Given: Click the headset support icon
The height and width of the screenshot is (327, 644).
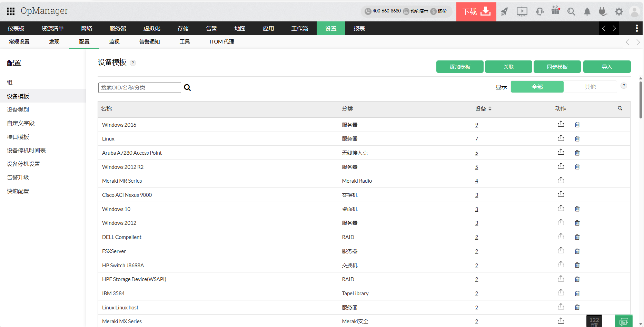Looking at the screenshot, I should (539, 12).
